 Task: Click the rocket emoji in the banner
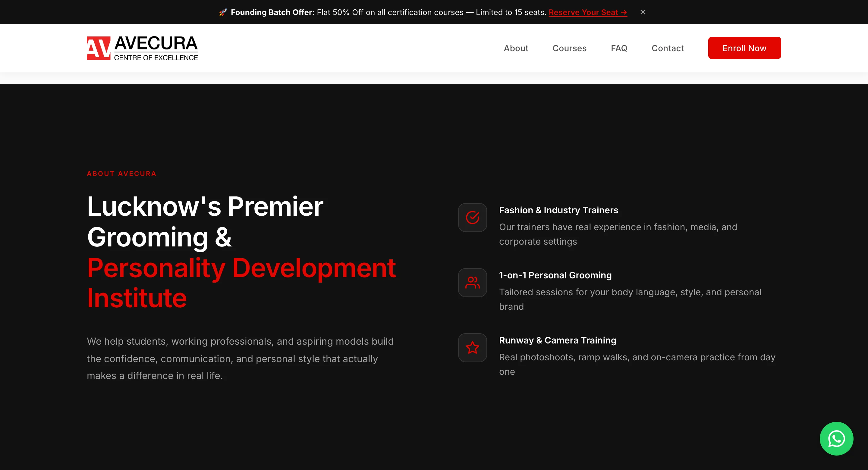223,12
